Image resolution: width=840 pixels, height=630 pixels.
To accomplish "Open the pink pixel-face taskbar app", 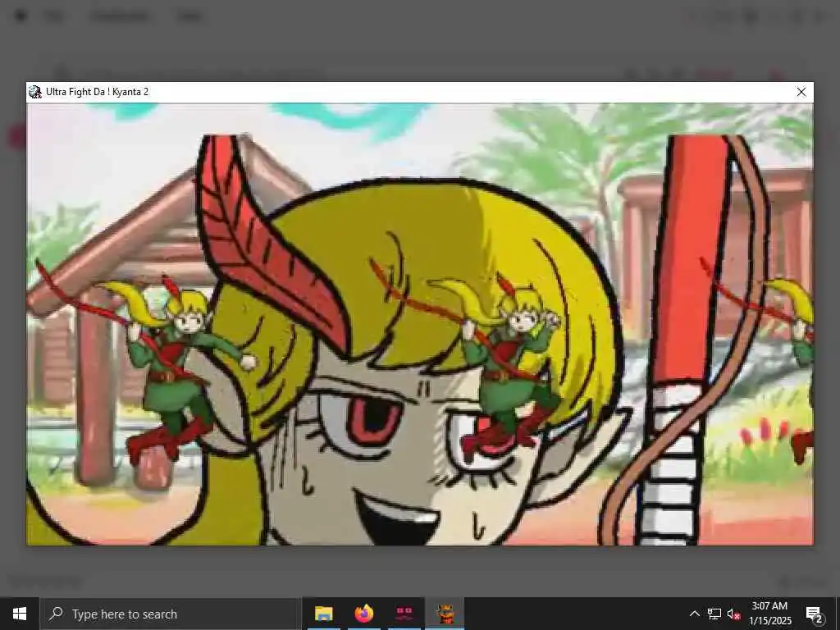I will 404,614.
